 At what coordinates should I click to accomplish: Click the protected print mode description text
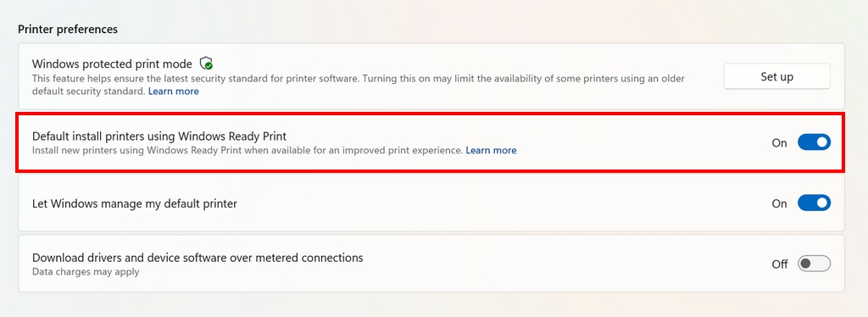(359, 85)
